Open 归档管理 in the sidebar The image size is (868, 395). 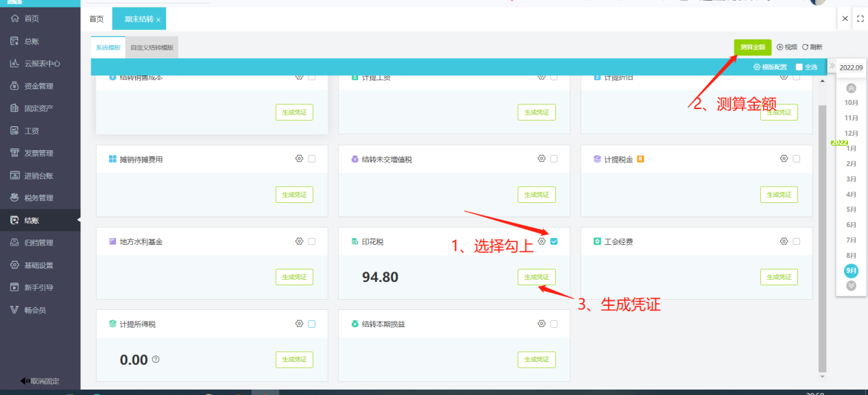[x=40, y=243]
